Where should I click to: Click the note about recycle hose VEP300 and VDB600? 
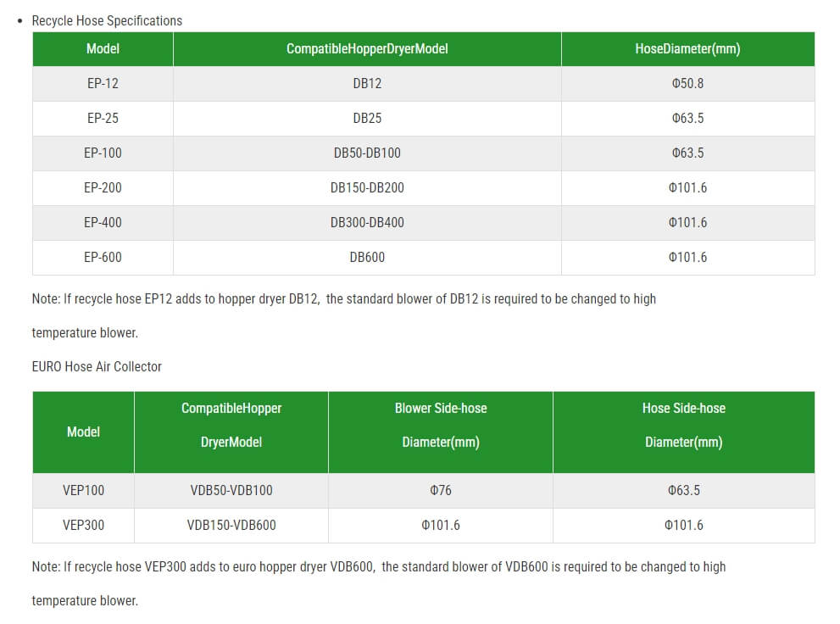[x=379, y=583]
